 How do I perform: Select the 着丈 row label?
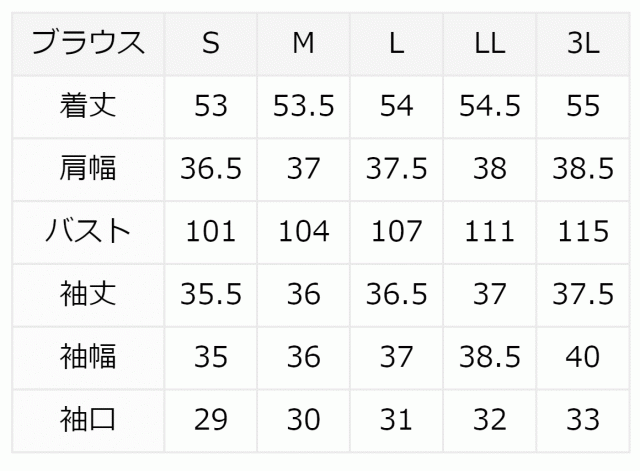(x=88, y=105)
